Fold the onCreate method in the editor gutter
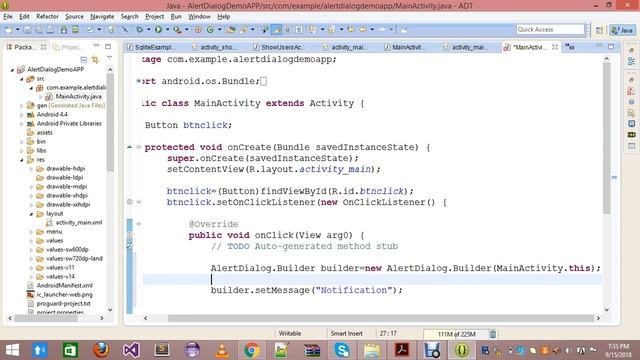Image resolution: width=640 pixels, height=360 pixels. point(139,147)
